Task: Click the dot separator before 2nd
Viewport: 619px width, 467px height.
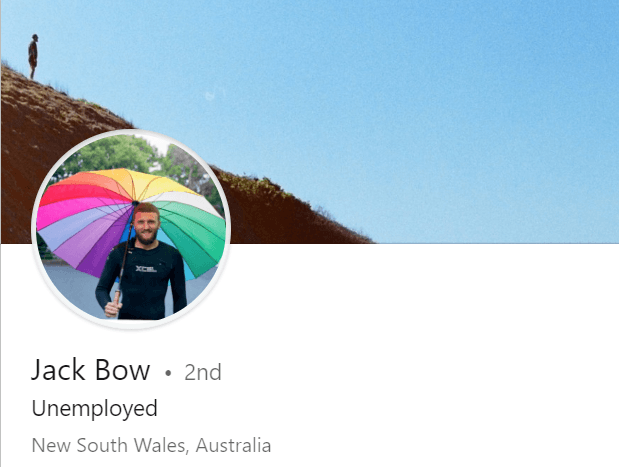Action: point(168,373)
